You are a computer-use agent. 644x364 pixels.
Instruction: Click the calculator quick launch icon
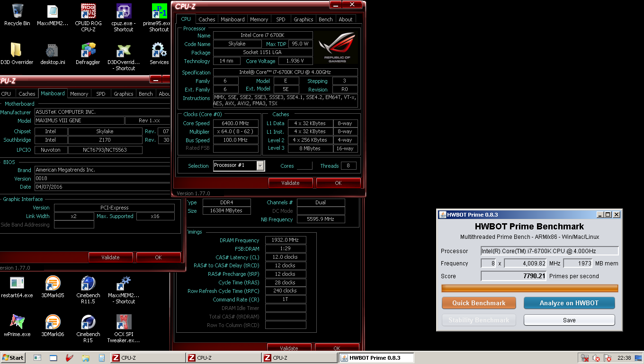101,358
